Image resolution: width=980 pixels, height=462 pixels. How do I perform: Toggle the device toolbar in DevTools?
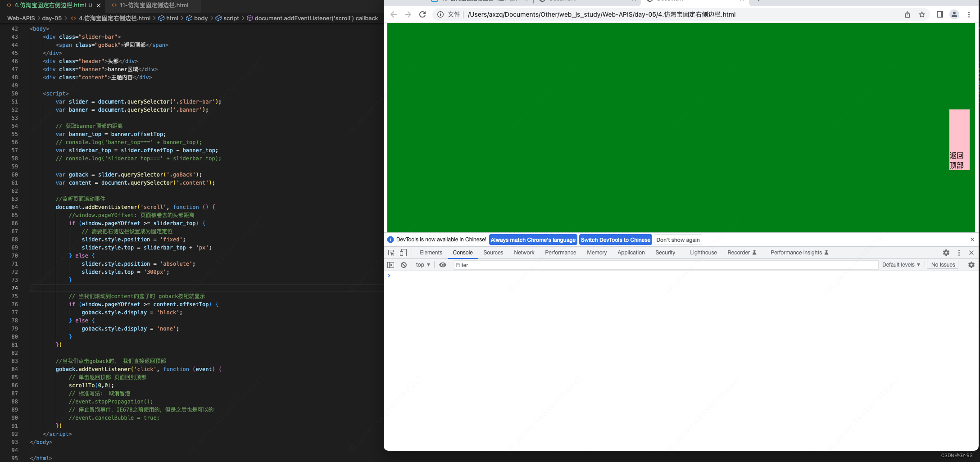pos(403,253)
